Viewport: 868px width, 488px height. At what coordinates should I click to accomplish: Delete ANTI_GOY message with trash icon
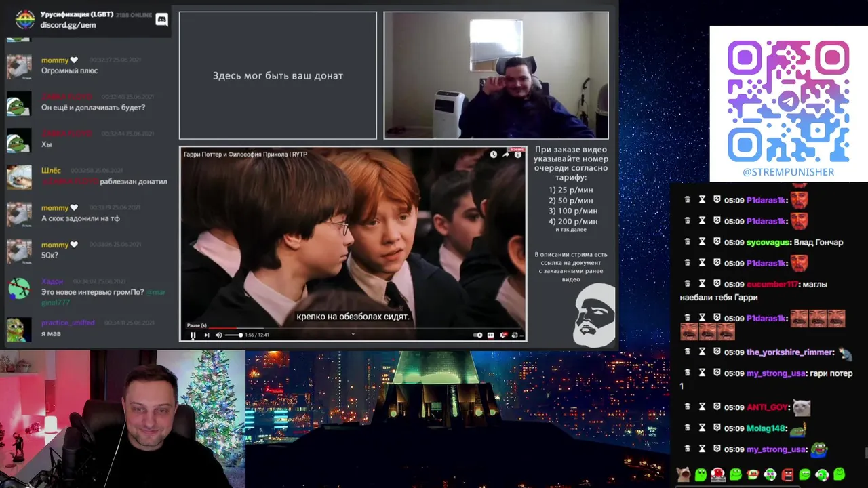(688, 407)
